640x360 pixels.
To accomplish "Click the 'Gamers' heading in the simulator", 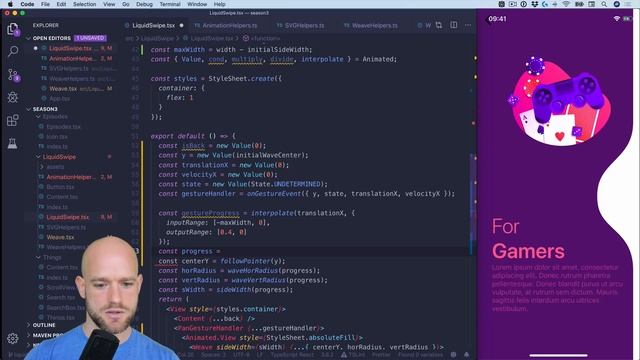I will click(528, 251).
